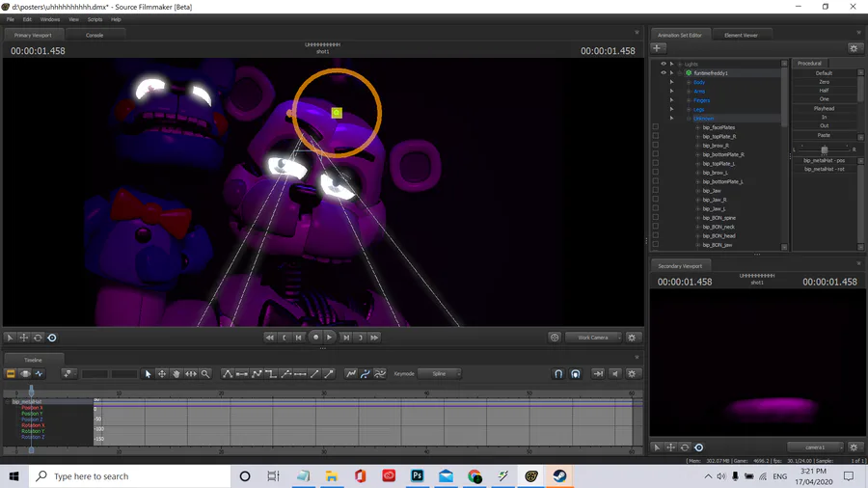Click the timeline playhead marker

point(32,390)
